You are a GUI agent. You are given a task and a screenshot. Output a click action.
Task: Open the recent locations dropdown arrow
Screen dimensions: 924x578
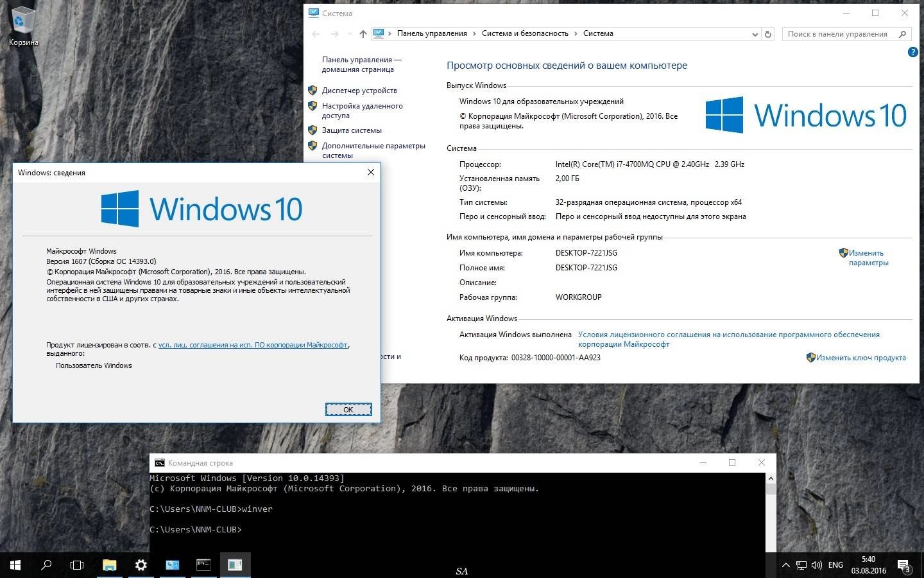point(350,34)
